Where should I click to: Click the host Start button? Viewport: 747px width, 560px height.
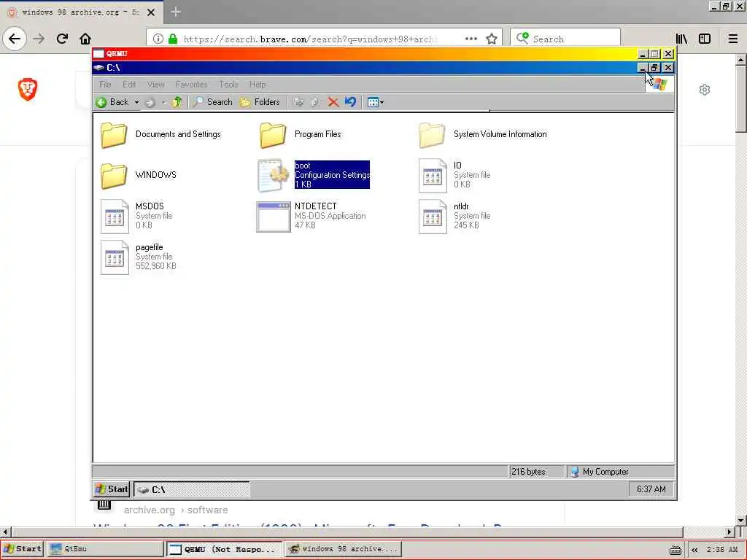pos(23,548)
